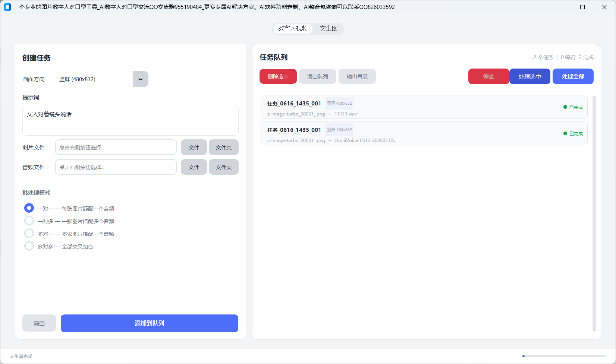The height and width of the screenshot is (364, 616).
Task: Click 竖屏 480x832 tag on 11111.wav task
Action: coord(339,103)
